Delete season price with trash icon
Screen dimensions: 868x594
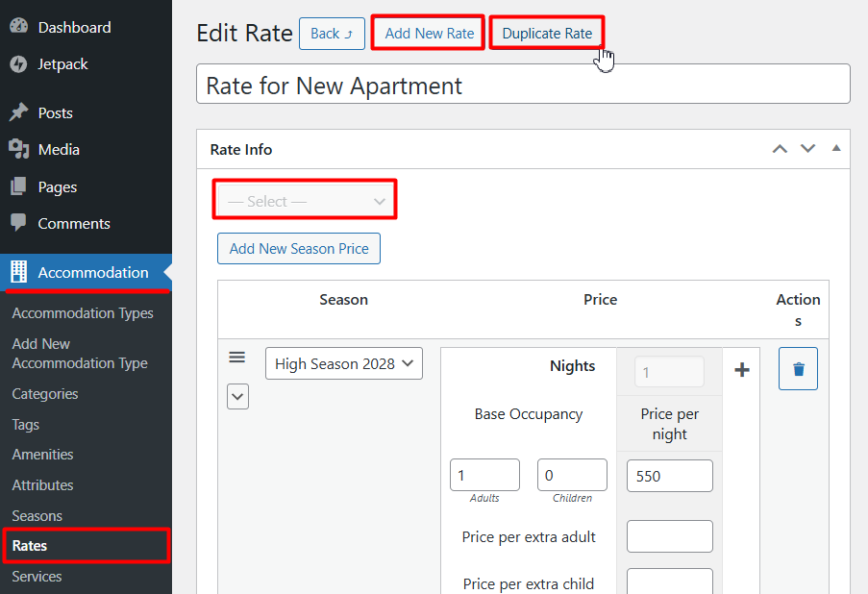[x=798, y=369]
